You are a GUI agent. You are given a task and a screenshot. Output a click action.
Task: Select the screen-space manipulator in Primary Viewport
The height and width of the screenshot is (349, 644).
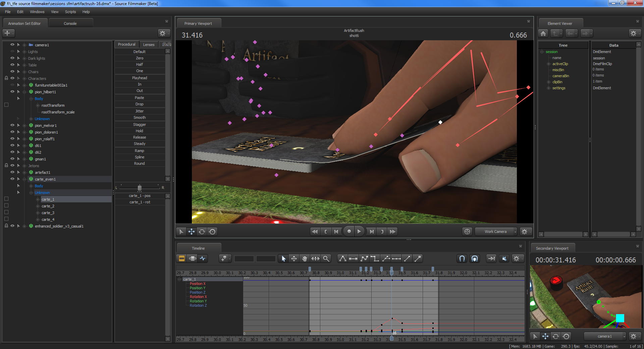(x=212, y=232)
